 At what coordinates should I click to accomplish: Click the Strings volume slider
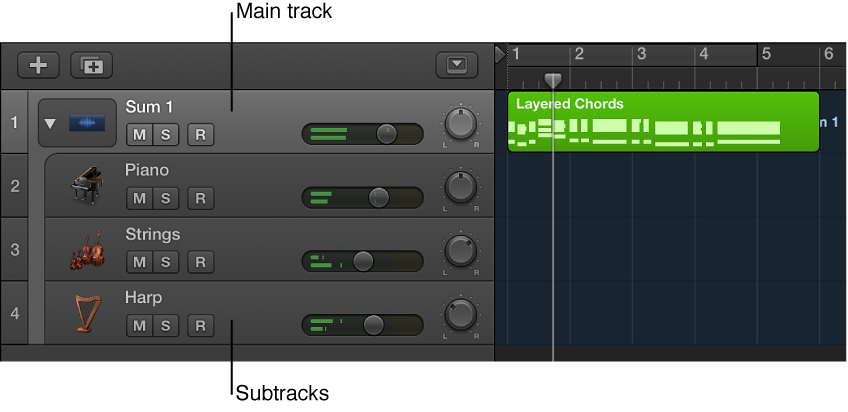[362, 261]
